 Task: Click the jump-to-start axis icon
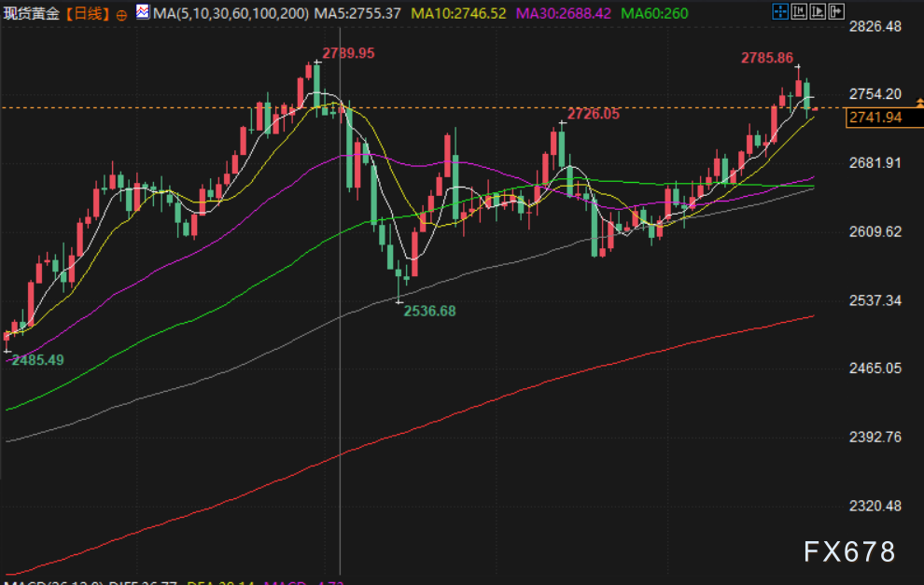point(797,12)
